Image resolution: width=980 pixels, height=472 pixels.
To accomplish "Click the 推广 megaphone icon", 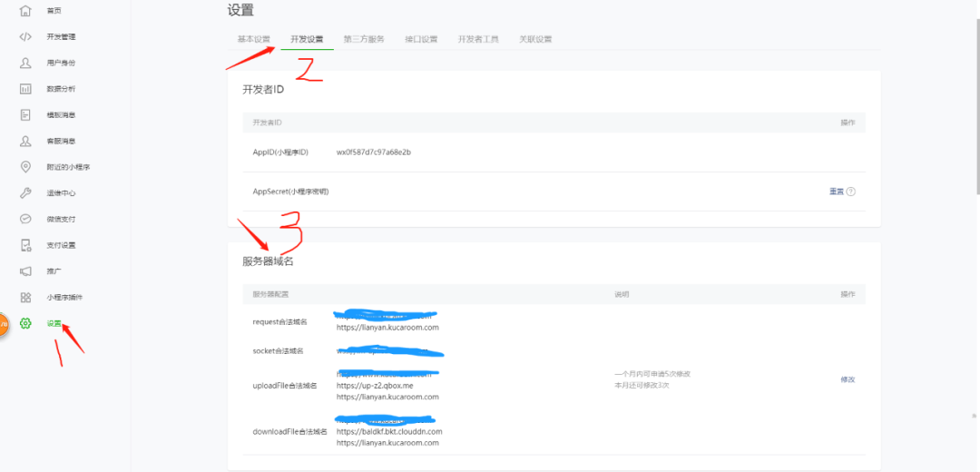I will click(x=25, y=271).
